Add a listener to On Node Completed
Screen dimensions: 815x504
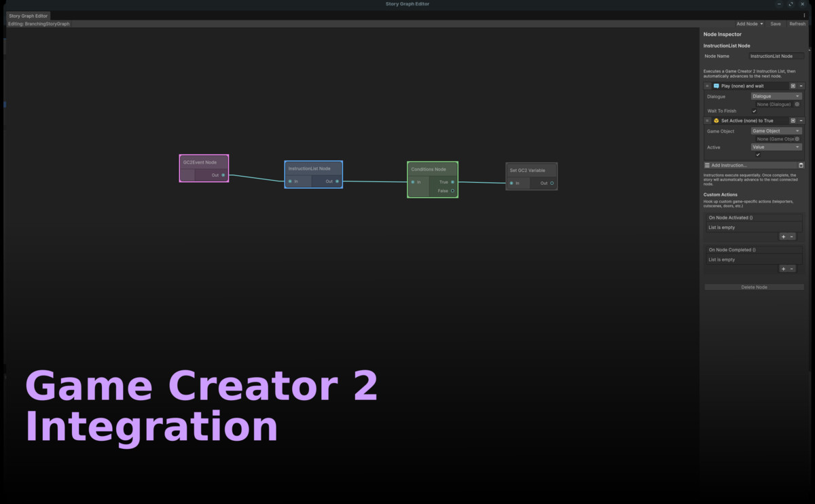click(x=783, y=269)
